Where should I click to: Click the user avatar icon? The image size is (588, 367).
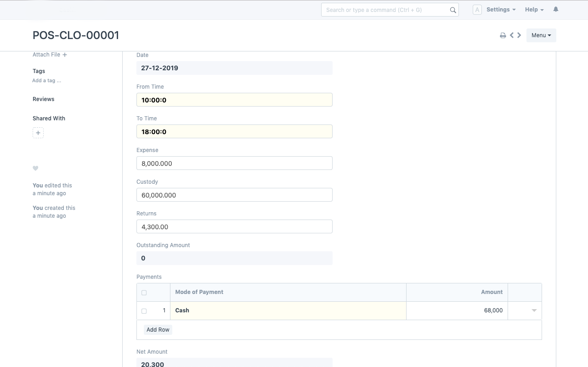[477, 10]
